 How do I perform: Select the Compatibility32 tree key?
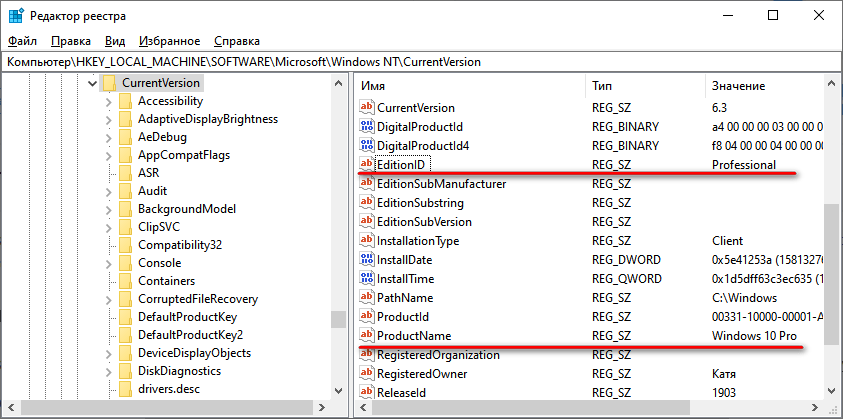coord(180,245)
